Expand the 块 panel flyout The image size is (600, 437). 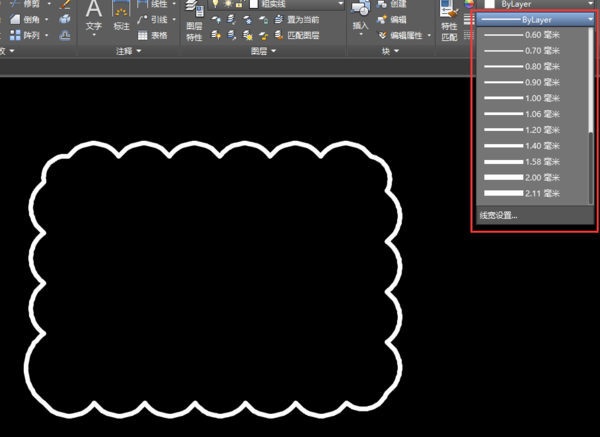(x=390, y=51)
